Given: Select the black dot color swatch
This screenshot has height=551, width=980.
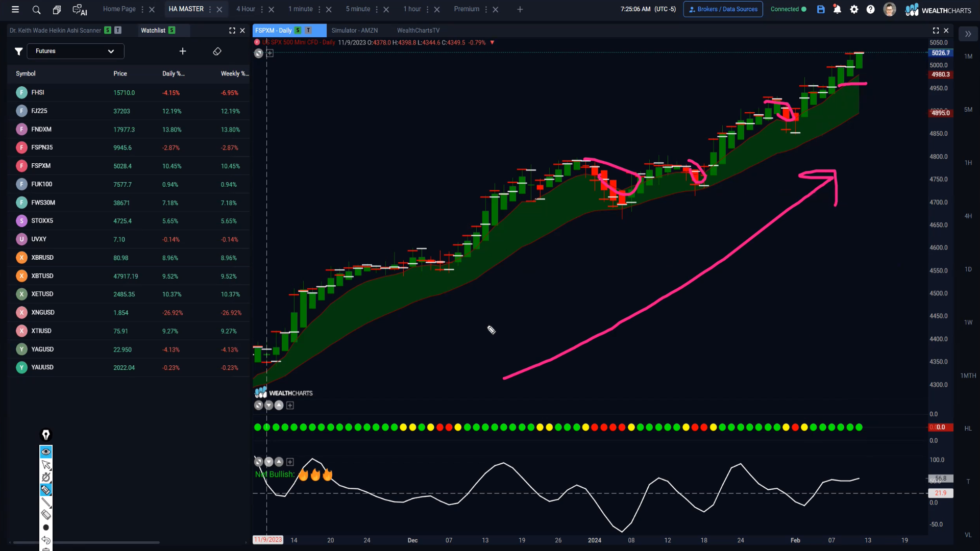Looking at the screenshot, I should [46, 528].
